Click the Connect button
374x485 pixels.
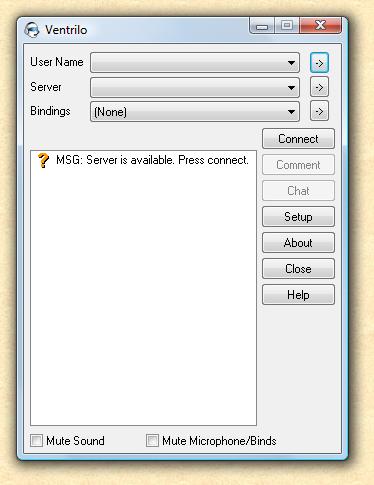298,139
